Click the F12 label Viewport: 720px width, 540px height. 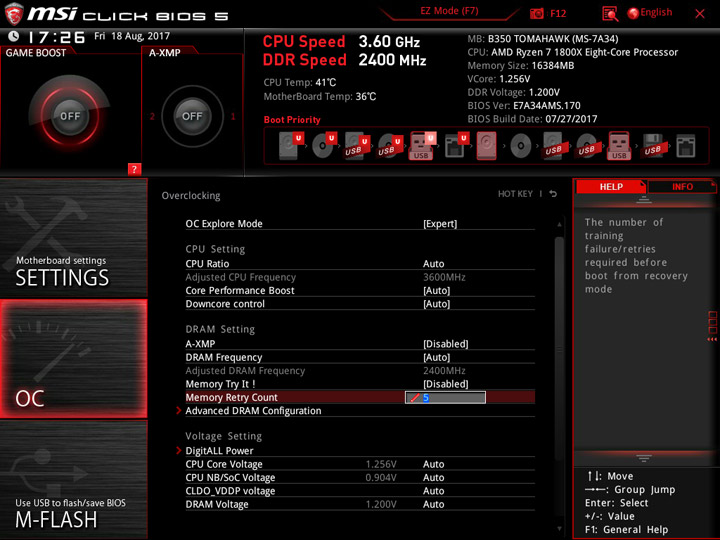click(x=558, y=13)
